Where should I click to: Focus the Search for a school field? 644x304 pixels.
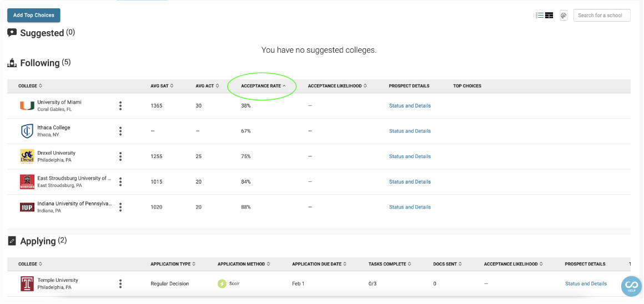click(602, 15)
